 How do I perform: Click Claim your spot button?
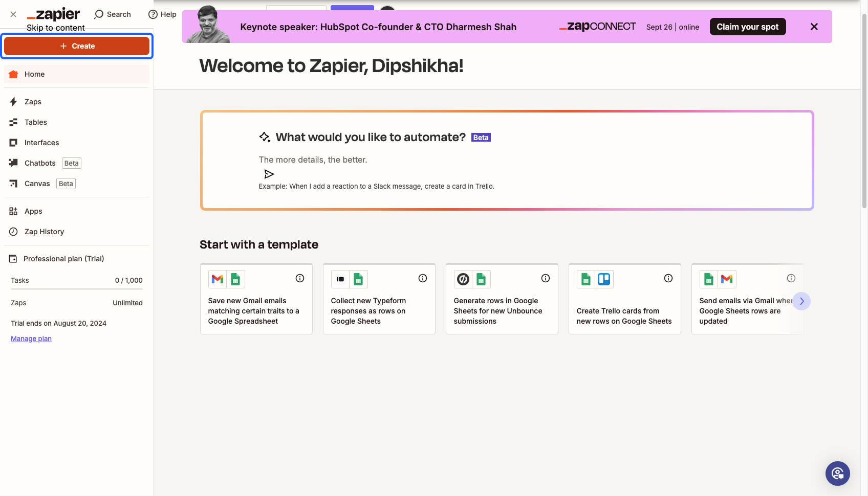click(748, 27)
